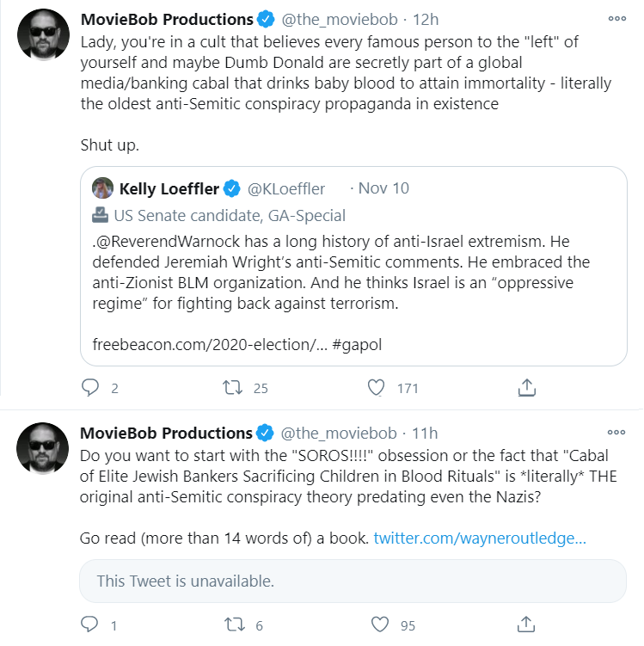
Task: Reply to the second MovieBob tweet
Action: coord(91,624)
